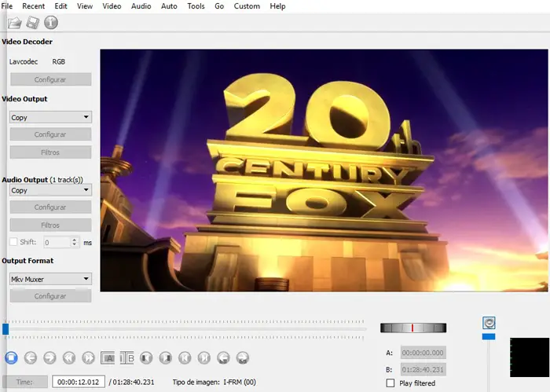Open the video information icon

pyautogui.click(x=51, y=23)
